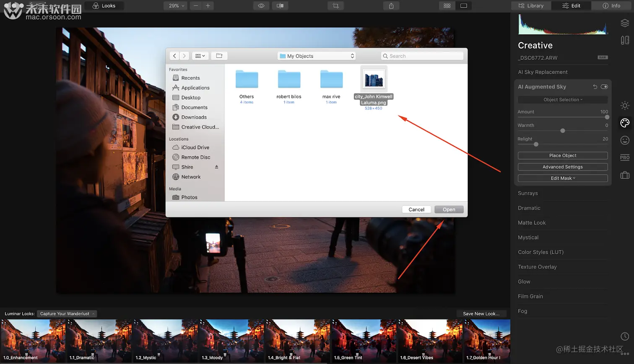Switch to single image view
The width and height of the screenshot is (634, 364).
point(464,6)
